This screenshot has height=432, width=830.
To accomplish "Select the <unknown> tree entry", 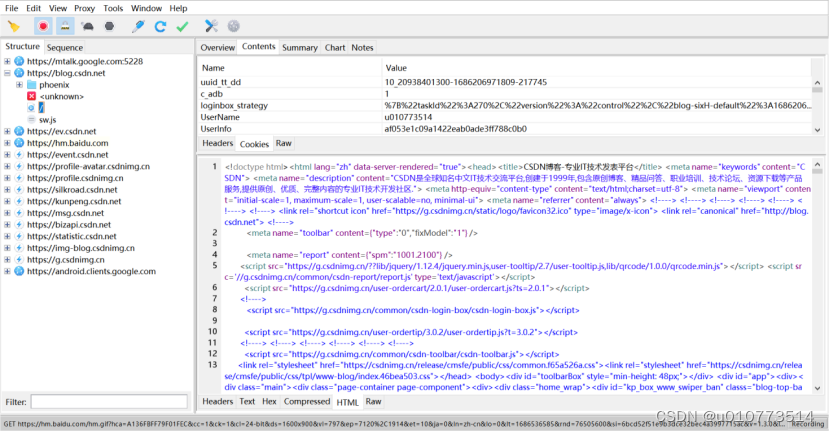I will (61, 96).
